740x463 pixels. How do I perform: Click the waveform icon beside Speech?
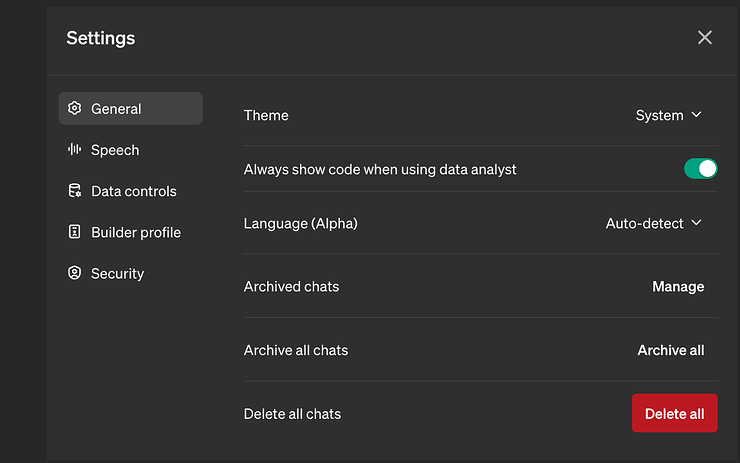click(x=74, y=150)
